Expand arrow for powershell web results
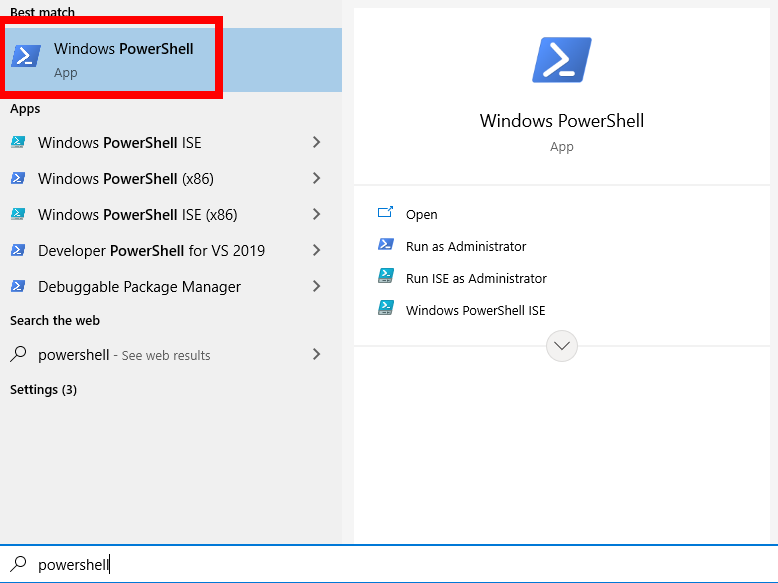Screen dimensions: 778x583 [x=316, y=355]
